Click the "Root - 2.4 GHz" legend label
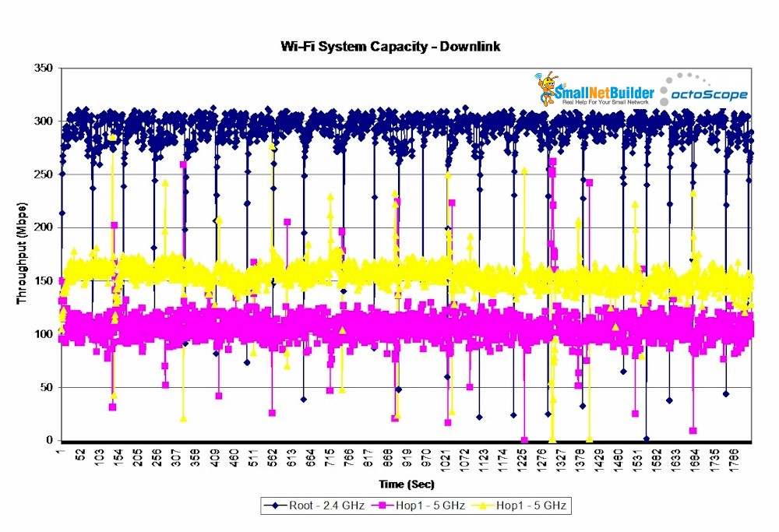 coord(327,506)
